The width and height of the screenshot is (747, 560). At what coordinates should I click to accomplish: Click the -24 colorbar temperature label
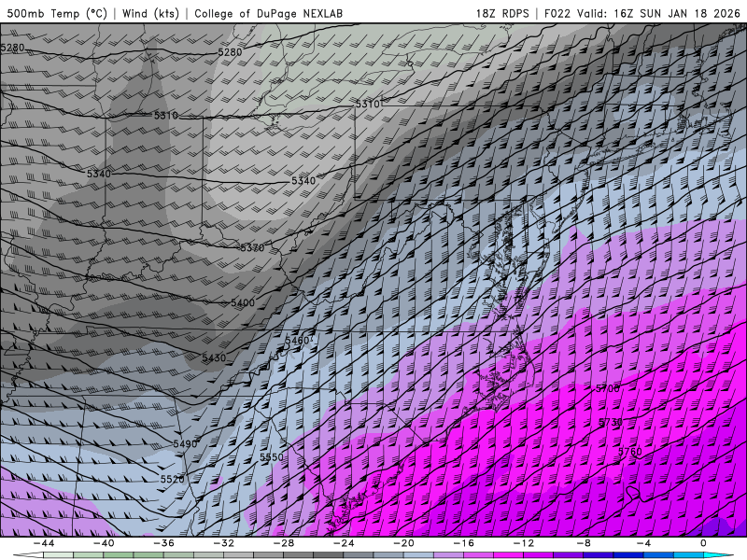(x=344, y=543)
